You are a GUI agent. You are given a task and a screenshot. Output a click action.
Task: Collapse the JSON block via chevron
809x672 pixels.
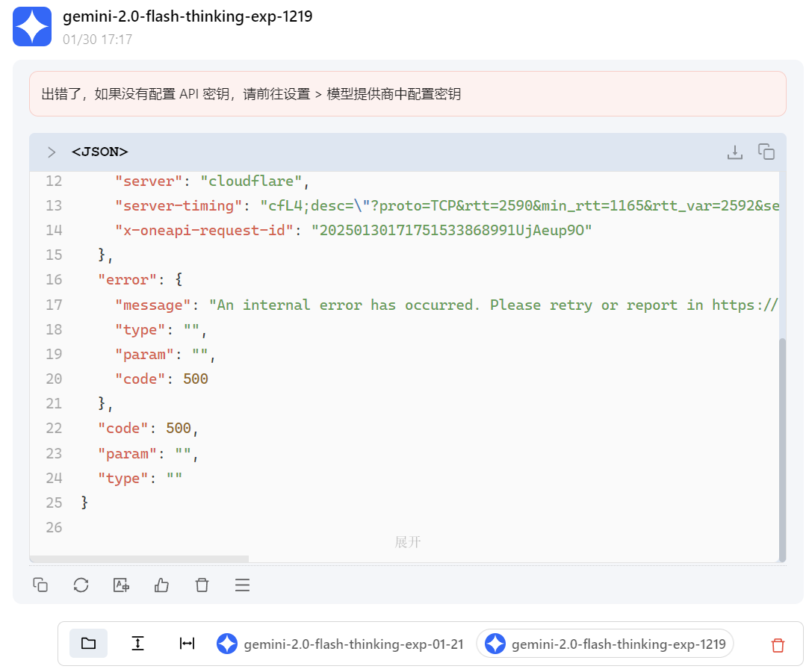coord(51,152)
